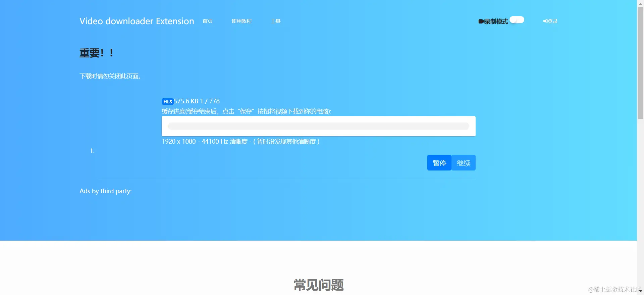Resume the download with 继续 button
This screenshot has height=295, width=644.
tap(464, 163)
